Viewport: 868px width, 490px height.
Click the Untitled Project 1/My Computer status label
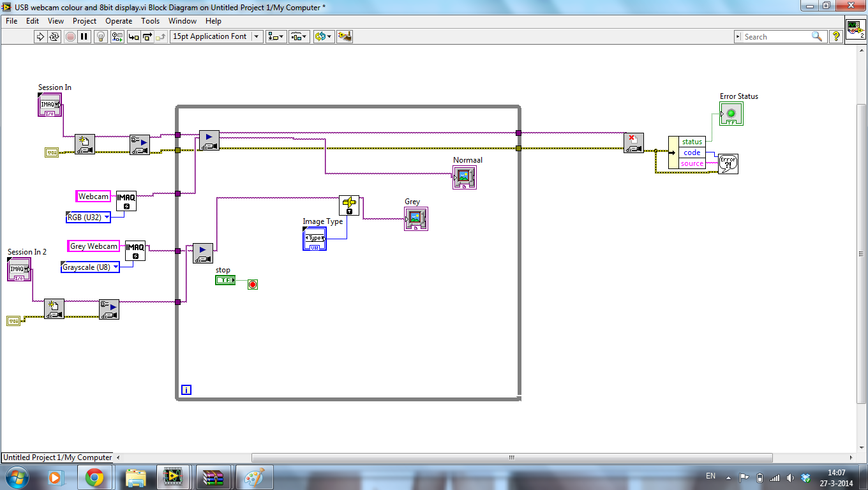pos(57,457)
